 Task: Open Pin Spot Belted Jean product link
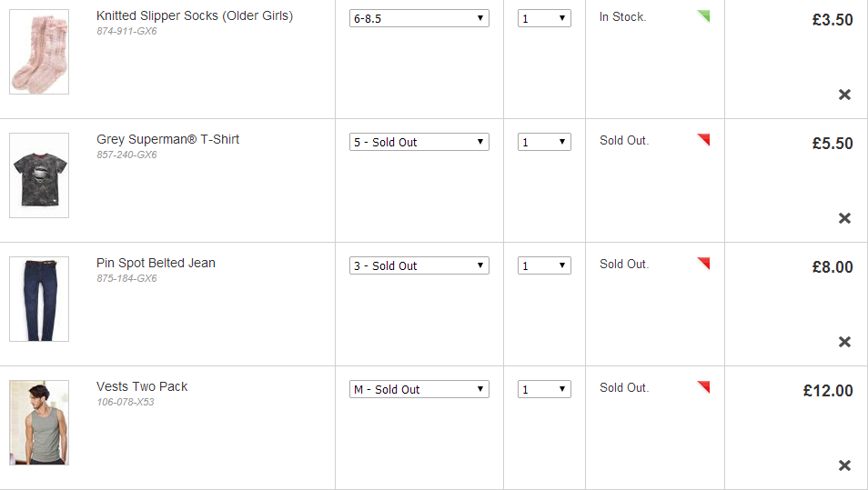tap(156, 263)
